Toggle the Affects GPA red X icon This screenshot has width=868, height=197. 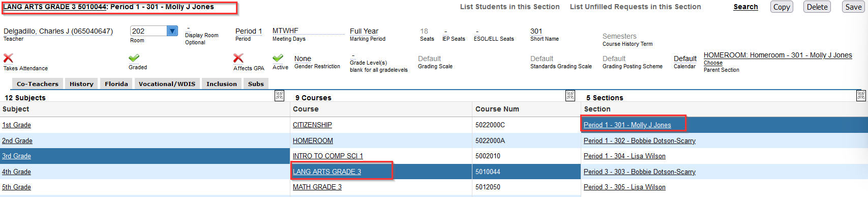(x=238, y=58)
